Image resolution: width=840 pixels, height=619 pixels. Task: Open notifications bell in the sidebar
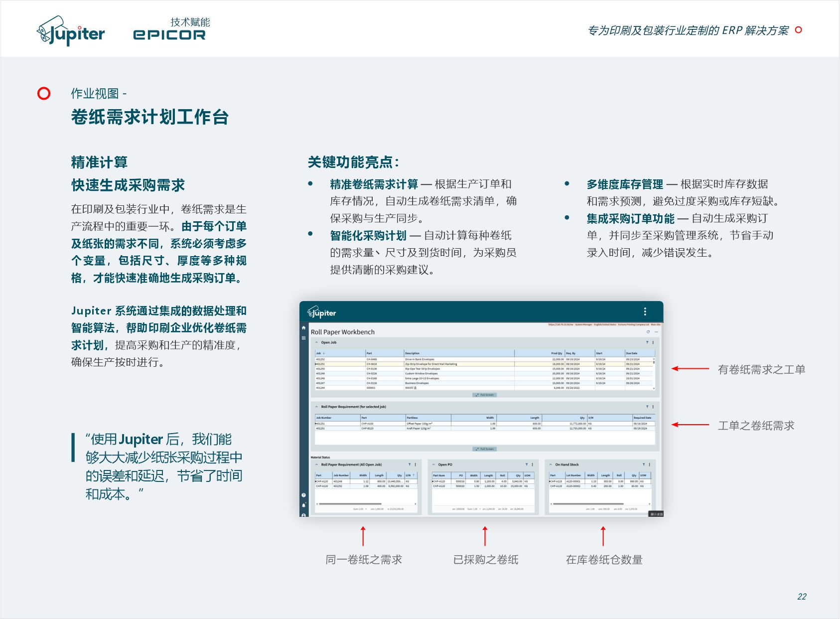[x=303, y=505]
